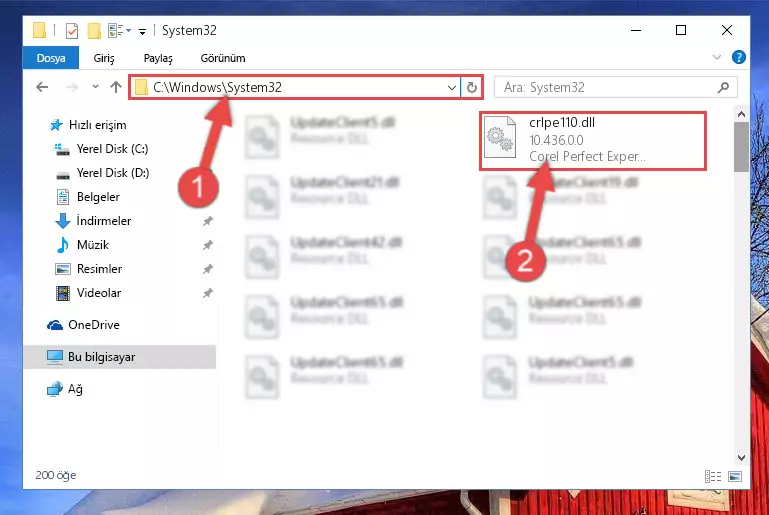Image resolution: width=769 pixels, height=515 pixels.
Task: Select Ağ network in navigation pane
Action: click(x=75, y=389)
